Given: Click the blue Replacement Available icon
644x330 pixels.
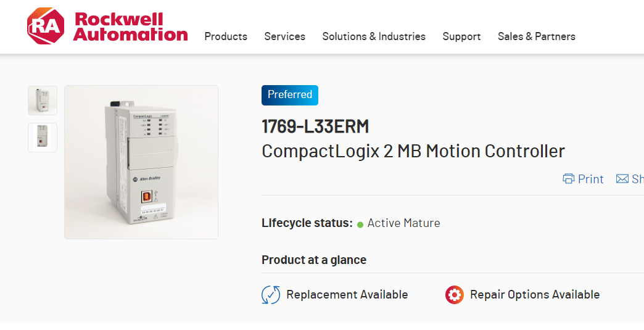Looking at the screenshot, I should (271, 295).
